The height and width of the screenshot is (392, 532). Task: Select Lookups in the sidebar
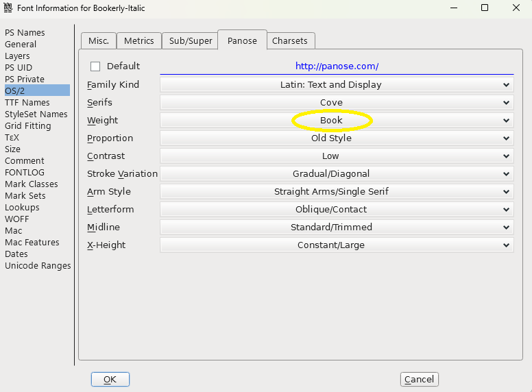tap(22, 207)
